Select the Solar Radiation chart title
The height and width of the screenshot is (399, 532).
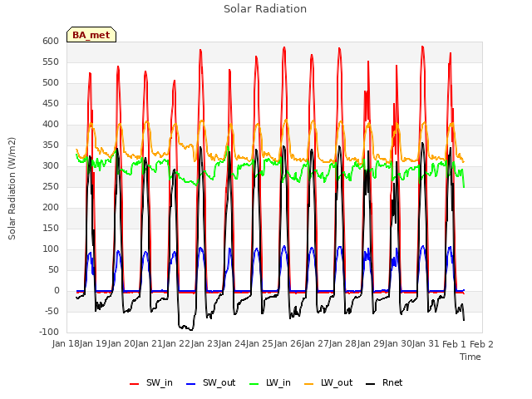(x=265, y=9)
